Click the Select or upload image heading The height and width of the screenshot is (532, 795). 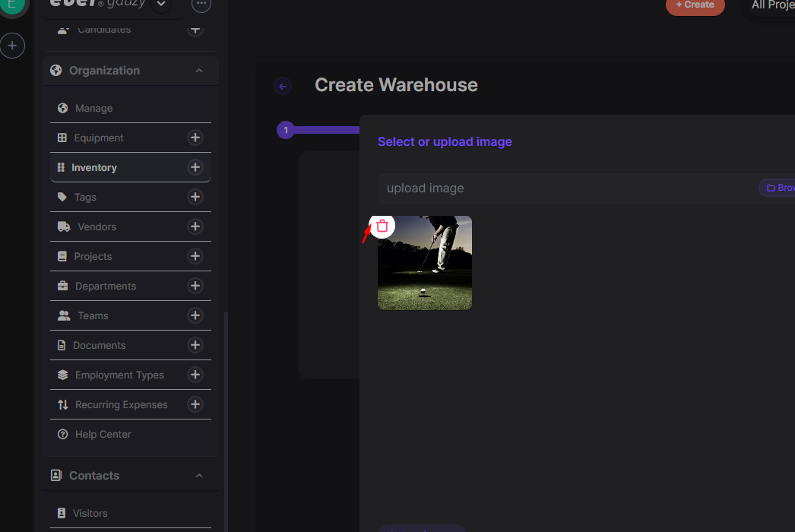click(445, 141)
